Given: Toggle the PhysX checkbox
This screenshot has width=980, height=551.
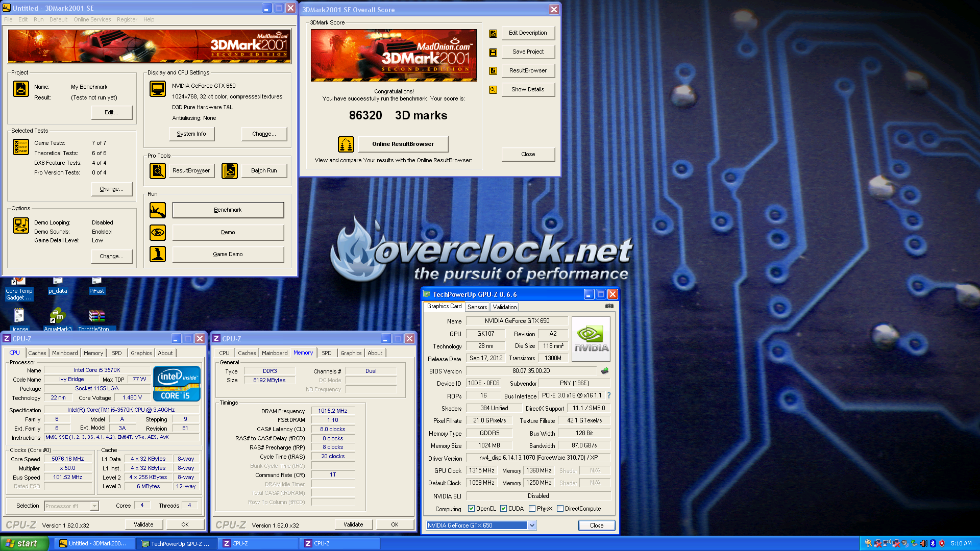Looking at the screenshot, I should coord(532,509).
